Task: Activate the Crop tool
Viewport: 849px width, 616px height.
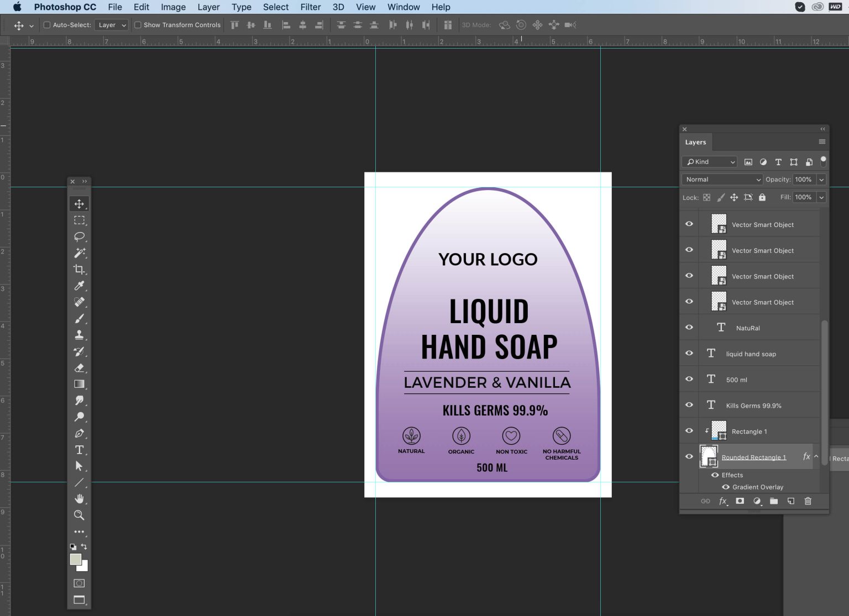Action: 79,269
